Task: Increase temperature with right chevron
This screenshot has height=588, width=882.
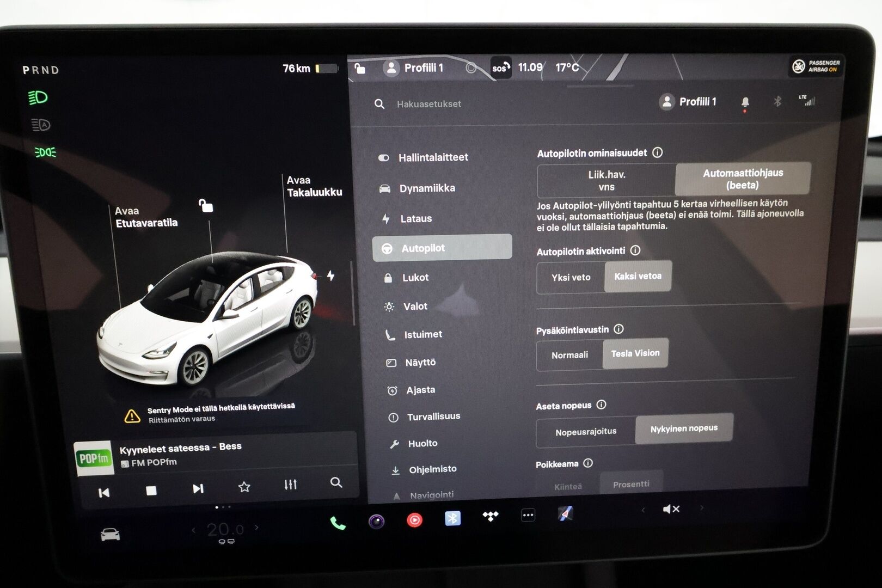Action: pos(256,527)
